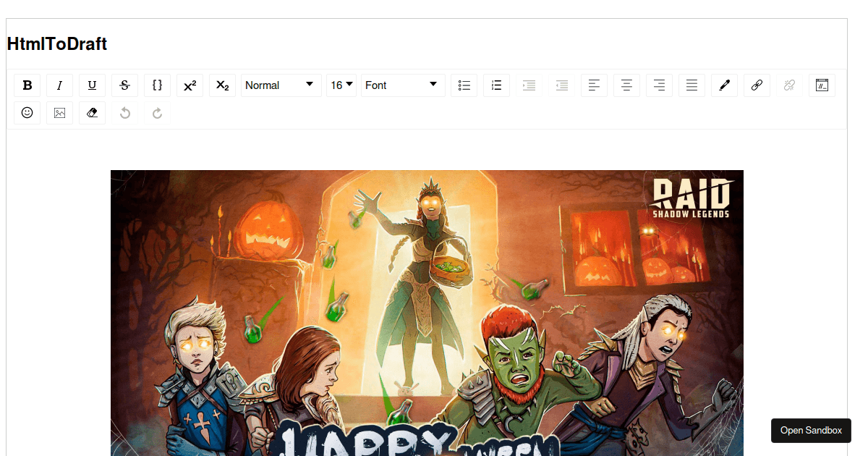Click the monospace code braces icon
Screen dimensions: 868x456
pyautogui.click(x=158, y=85)
